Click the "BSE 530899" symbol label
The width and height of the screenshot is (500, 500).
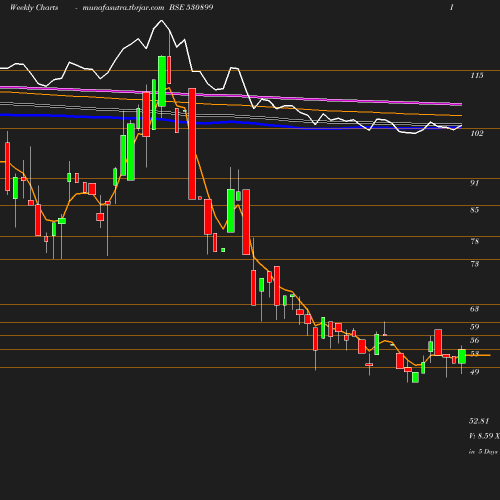(191, 7)
